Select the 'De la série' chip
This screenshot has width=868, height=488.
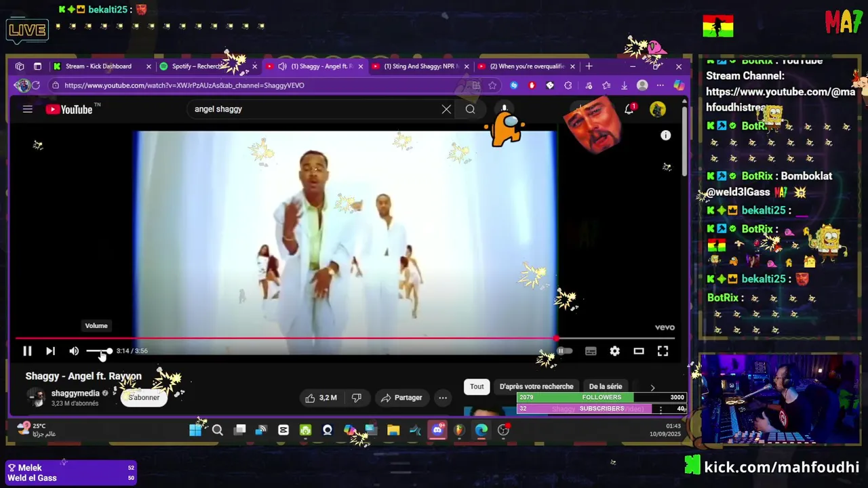[606, 386]
